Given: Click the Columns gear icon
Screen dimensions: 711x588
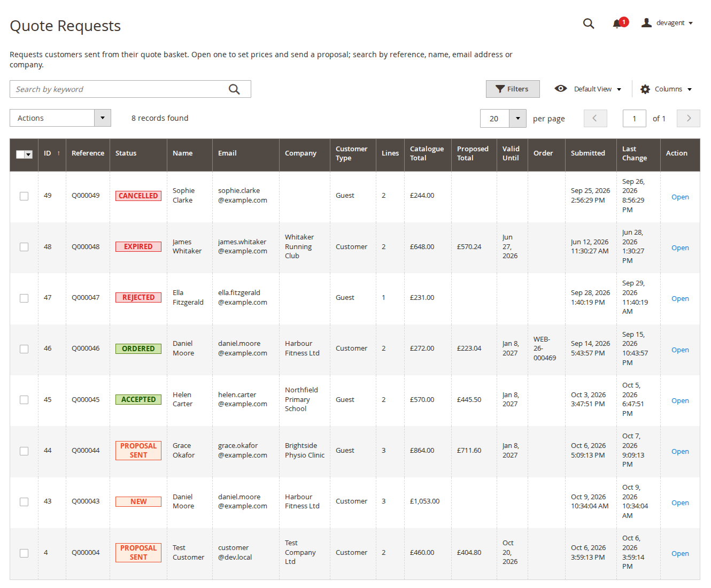Looking at the screenshot, I should pyautogui.click(x=645, y=89).
